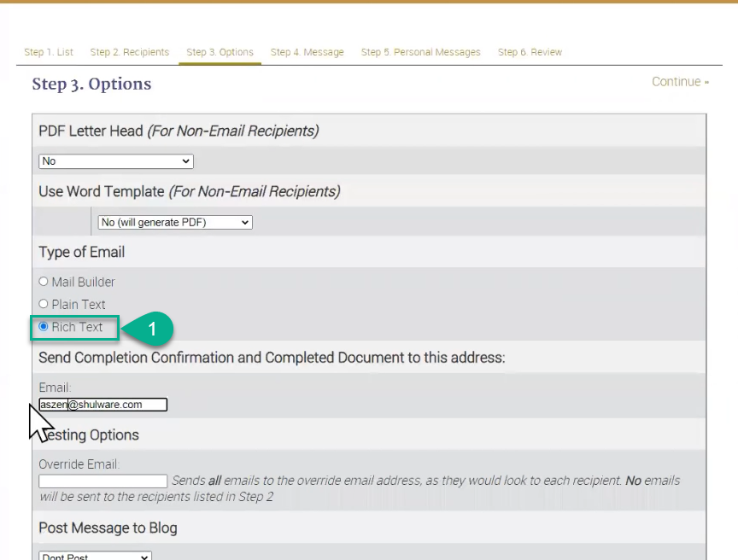Click the Type of Email section header
Viewport: 738px width, 560px height.
[82, 252]
